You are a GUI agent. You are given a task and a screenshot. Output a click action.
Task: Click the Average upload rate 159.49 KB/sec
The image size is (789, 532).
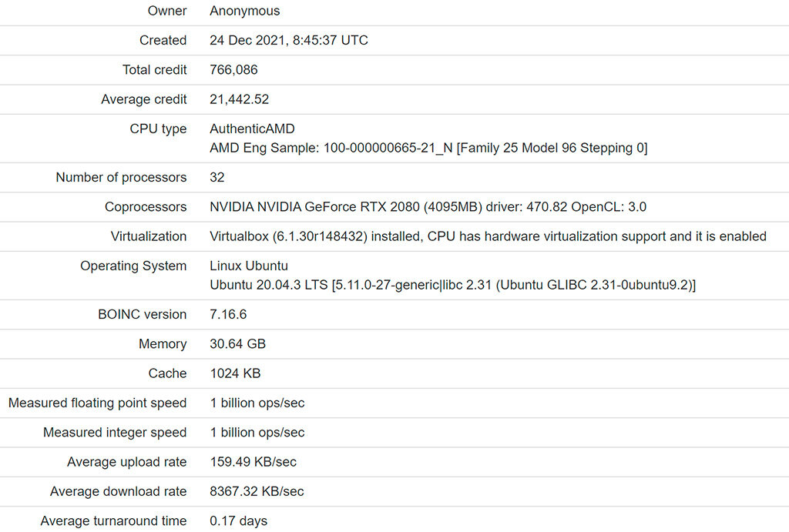pos(253,462)
